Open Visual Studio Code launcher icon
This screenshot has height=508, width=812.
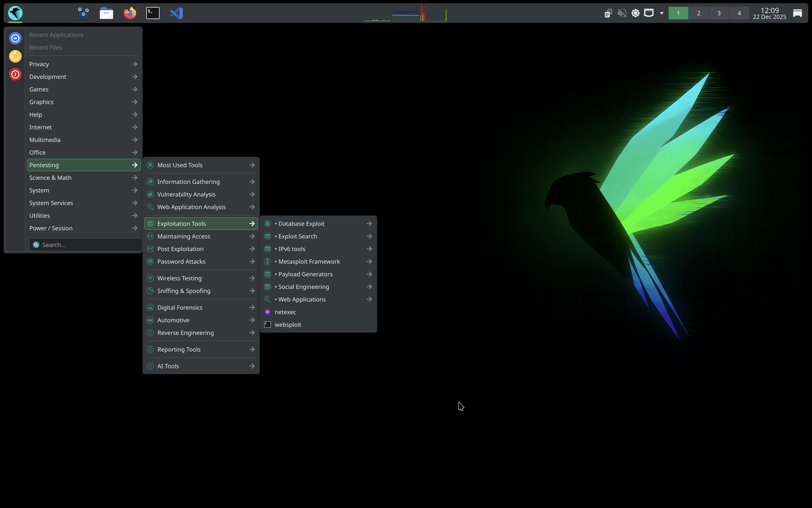pyautogui.click(x=176, y=13)
